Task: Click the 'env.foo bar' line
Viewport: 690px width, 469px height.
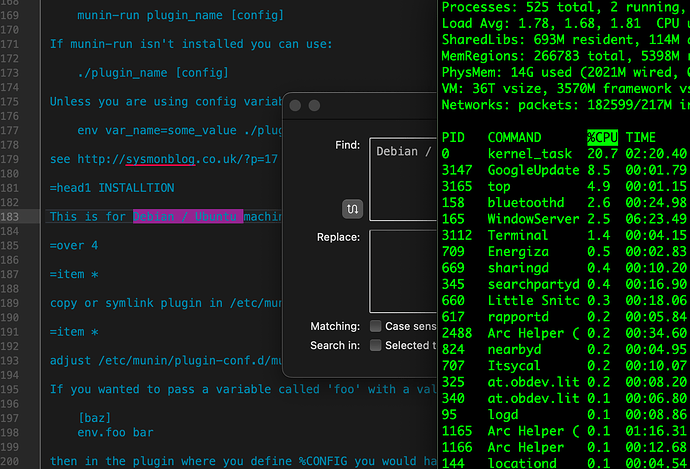Action: click(x=115, y=432)
